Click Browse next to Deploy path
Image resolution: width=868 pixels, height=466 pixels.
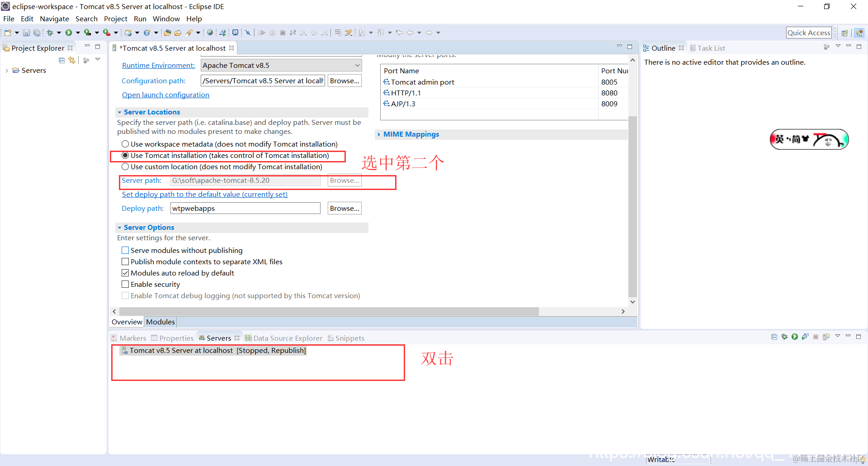coord(344,208)
